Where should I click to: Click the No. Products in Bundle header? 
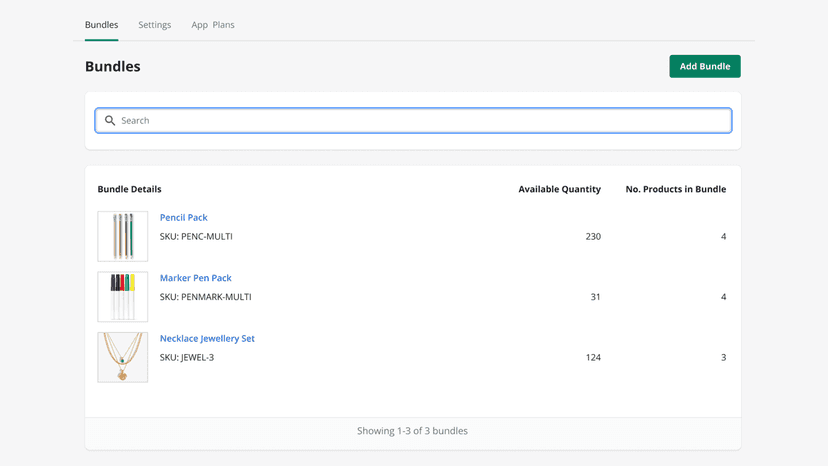point(676,189)
